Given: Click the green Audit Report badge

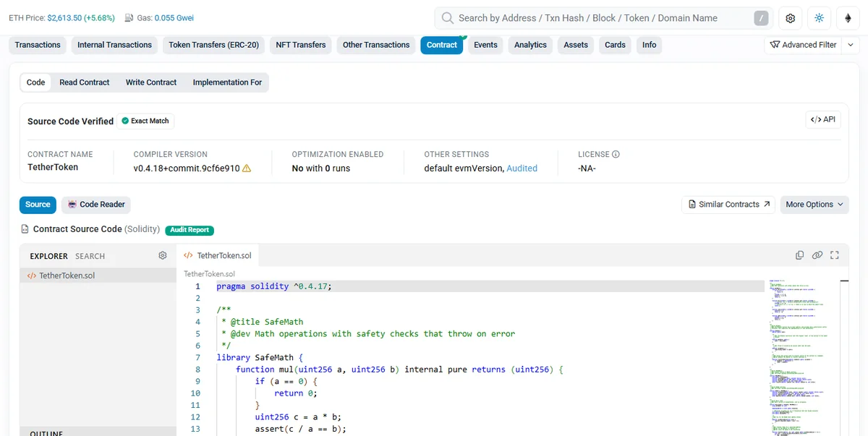Looking at the screenshot, I should (x=190, y=230).
